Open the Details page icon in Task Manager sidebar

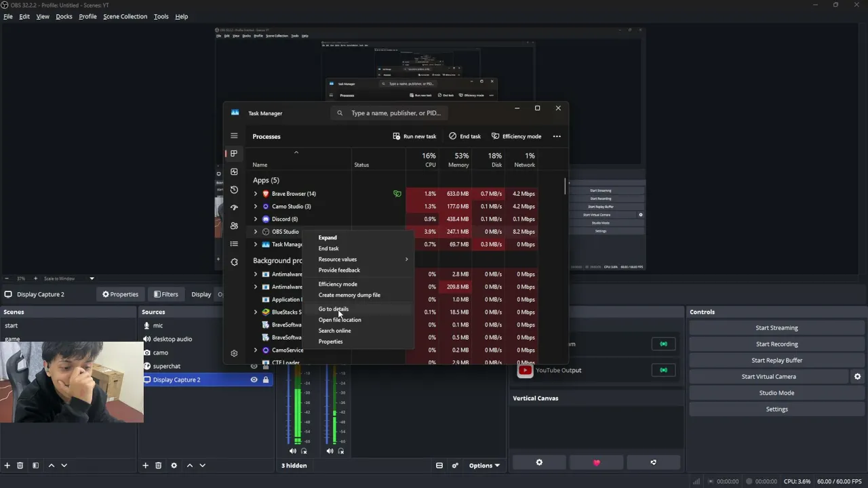pyautogui.click(x=234, y=244)
